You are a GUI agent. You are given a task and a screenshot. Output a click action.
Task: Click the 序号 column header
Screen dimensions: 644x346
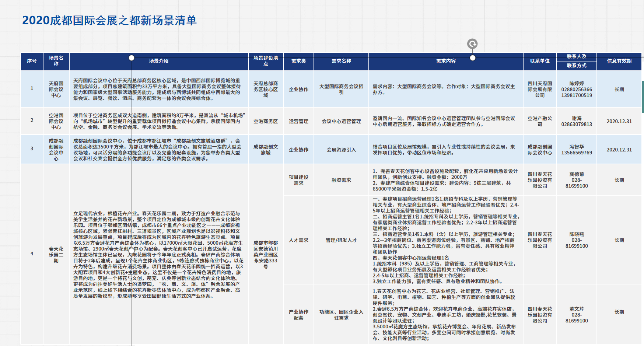click(x=32, y=61)
